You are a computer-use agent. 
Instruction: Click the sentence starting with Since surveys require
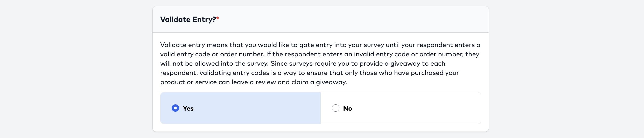click(358, 64)
